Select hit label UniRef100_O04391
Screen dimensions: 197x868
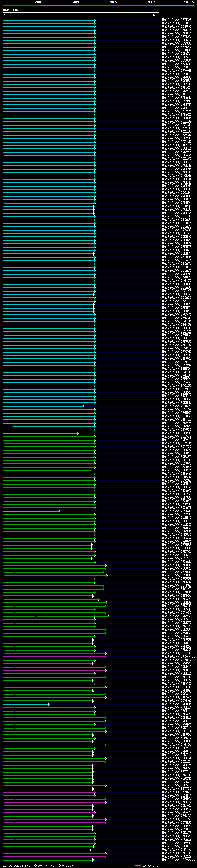pos(177,745)
